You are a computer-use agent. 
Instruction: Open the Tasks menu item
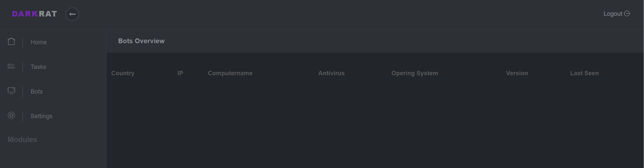coord(38,67)
